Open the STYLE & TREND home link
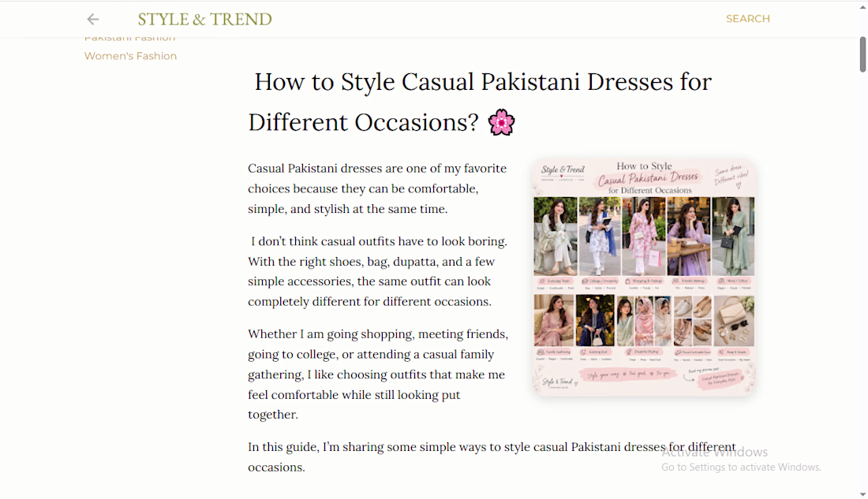Viewport: 868px width, 499px height. click(205, 20)
